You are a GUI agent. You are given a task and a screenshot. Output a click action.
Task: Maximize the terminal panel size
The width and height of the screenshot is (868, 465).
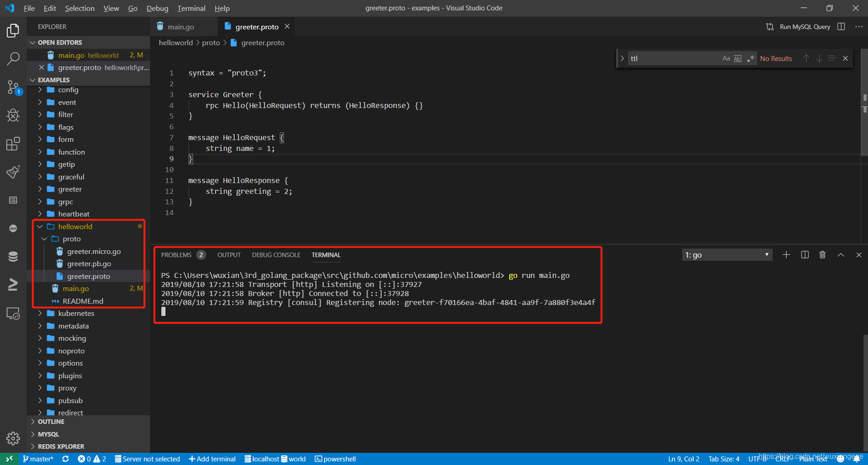click(x=841, y=255)
